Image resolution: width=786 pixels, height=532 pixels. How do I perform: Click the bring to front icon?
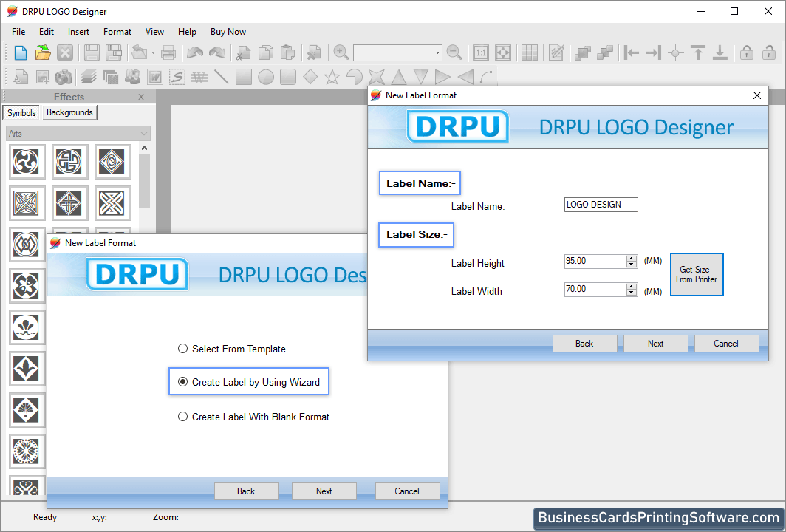583,52
